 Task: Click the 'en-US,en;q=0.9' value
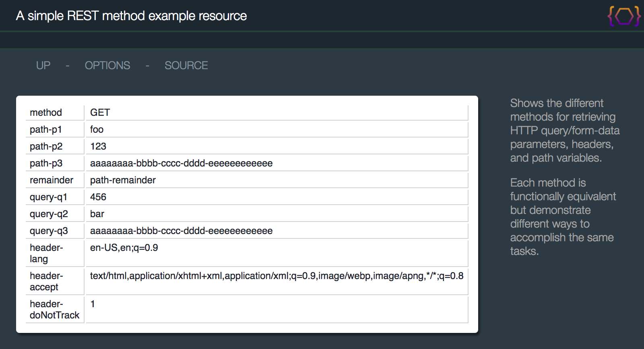(124, 248)
